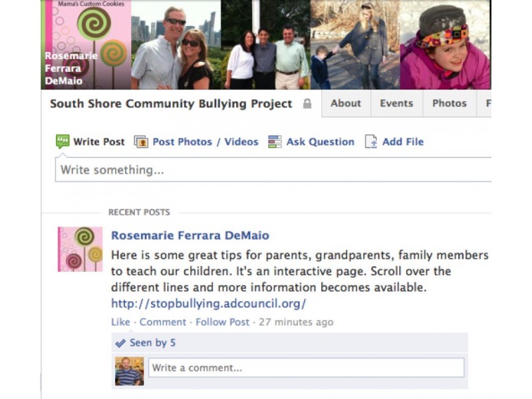Viewport: 532px width, 399px height.
Task: Click the green Write Post speech bubble icon
Action: (x=63, y=142)
